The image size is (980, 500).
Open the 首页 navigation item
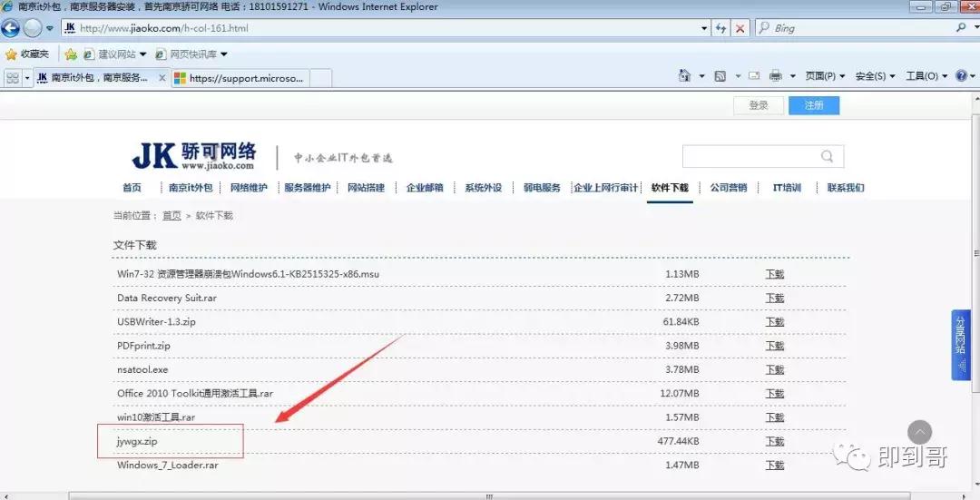(132, 188)
